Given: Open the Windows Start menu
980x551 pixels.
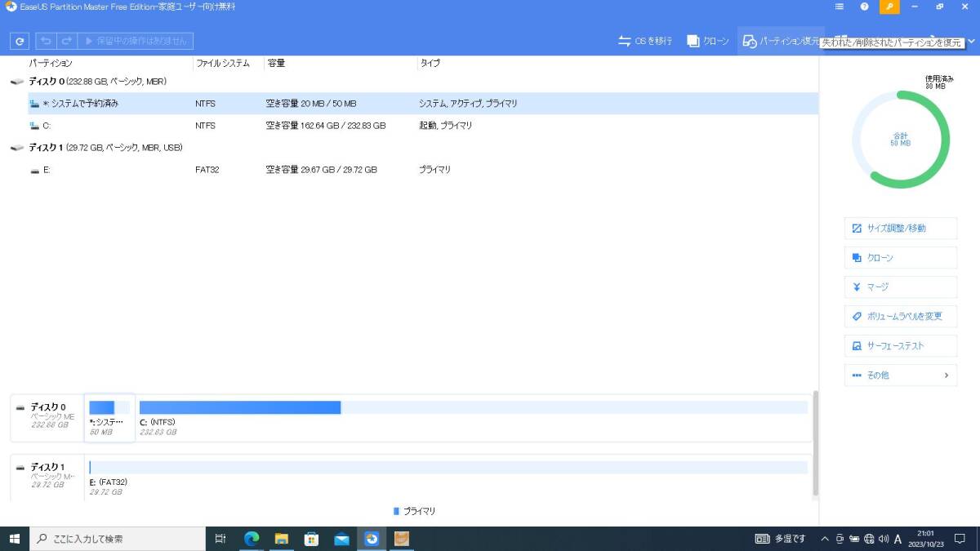Looking at the screenshot, I should click(x=15, y=539).
